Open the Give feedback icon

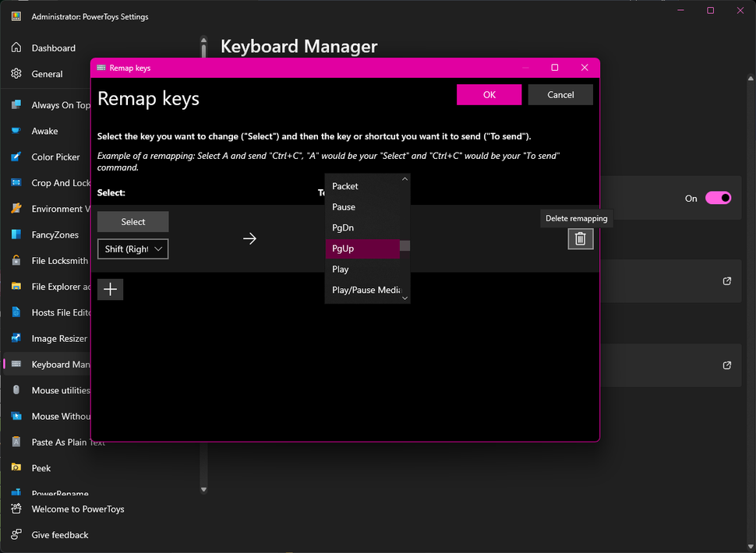16,534
